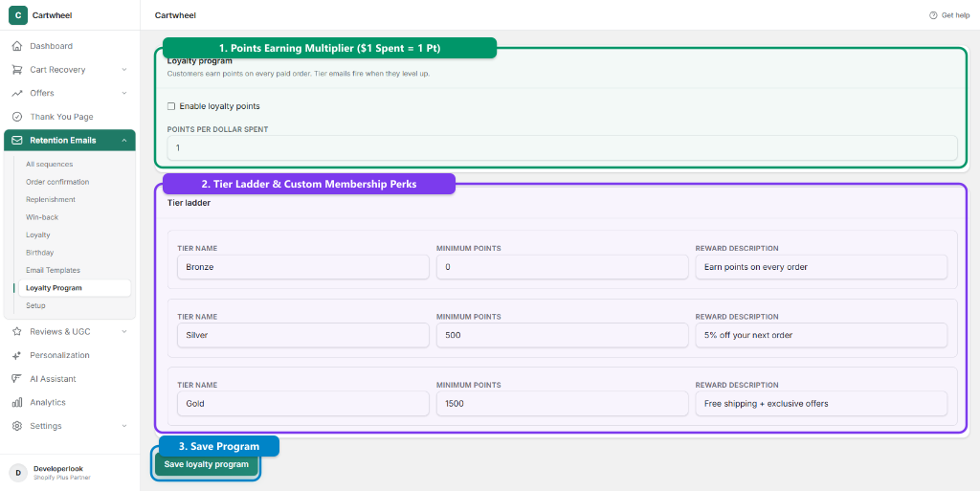The width and height of the screenshot is (980, 491).
Task: Collapse the Retention Emails chevron
Action: (123, 141)
